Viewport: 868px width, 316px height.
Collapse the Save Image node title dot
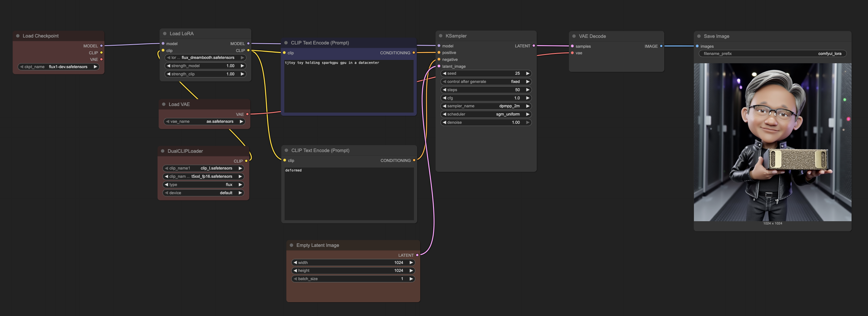[699, 36]
